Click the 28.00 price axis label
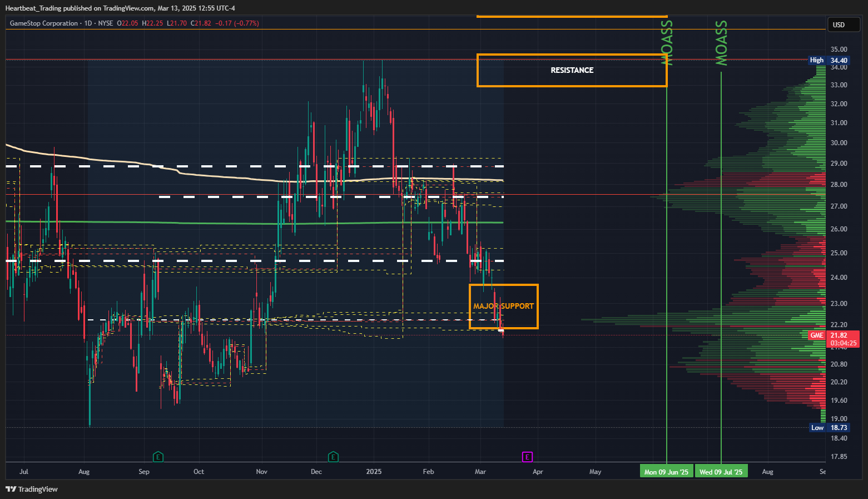 (x=839, y=185)
